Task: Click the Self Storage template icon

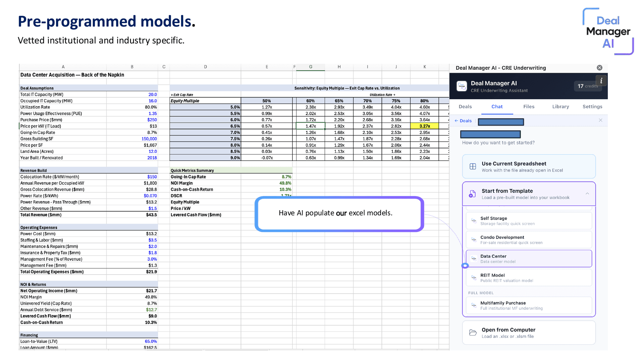Action: tap(474, 221)
